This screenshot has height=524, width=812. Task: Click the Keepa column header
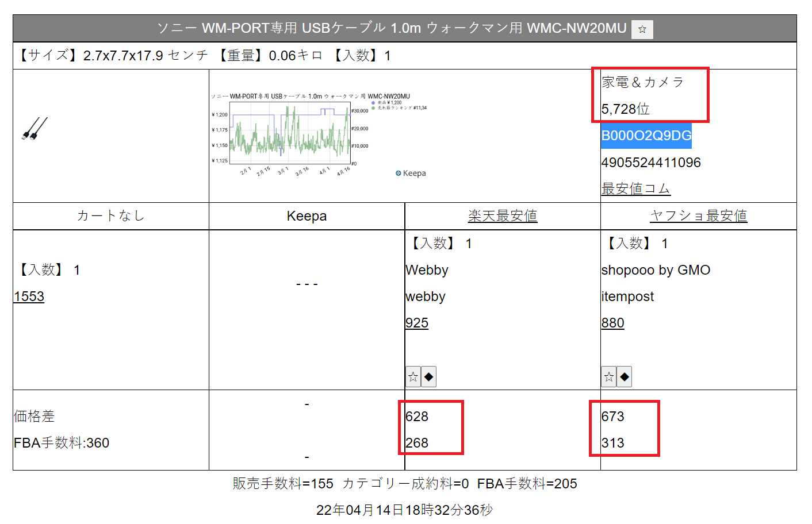click(307, 216)
